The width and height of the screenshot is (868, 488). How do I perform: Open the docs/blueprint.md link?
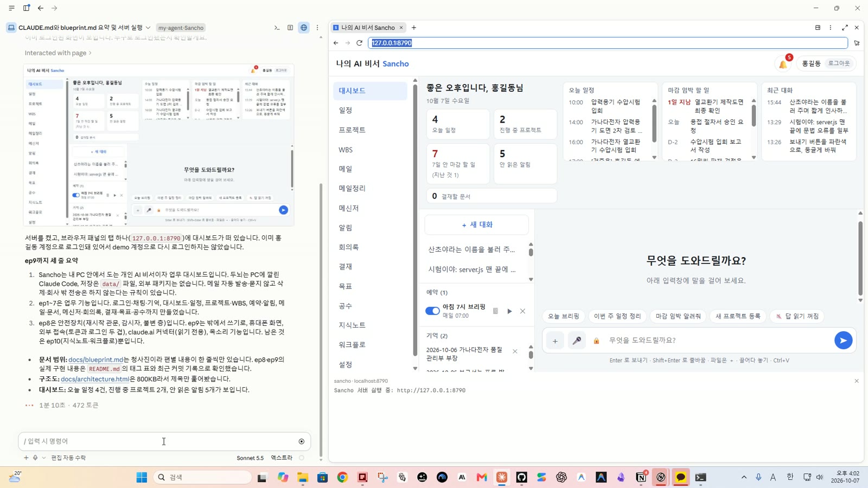click(x=96, y=359)
